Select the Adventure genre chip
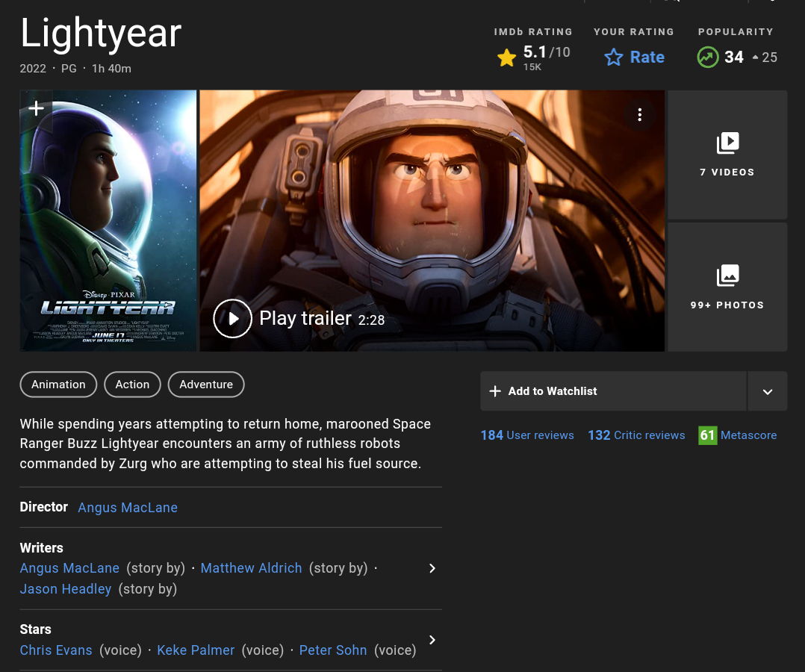Image resolution: width=805 pixels, height=672 pixels. point(206,385)
